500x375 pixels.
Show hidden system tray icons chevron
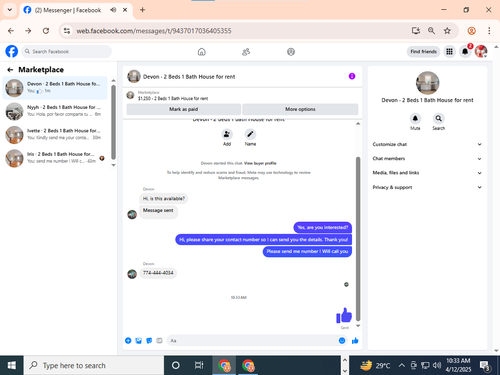(402, 366)
